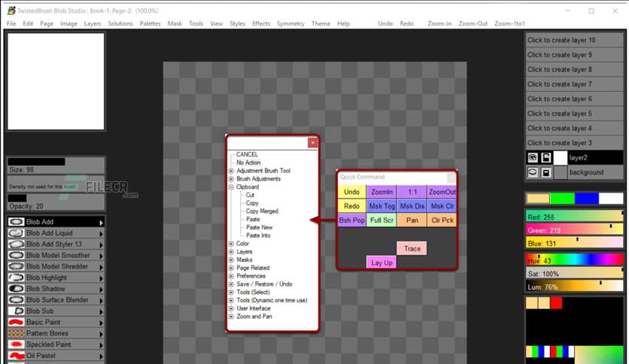Open the Palettes menu

point(150,23)
